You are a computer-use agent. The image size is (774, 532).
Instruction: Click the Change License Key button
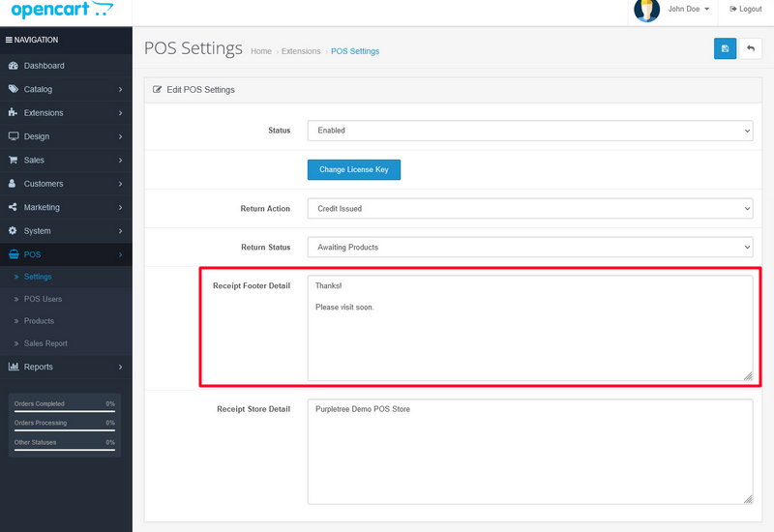coord(354,170)
